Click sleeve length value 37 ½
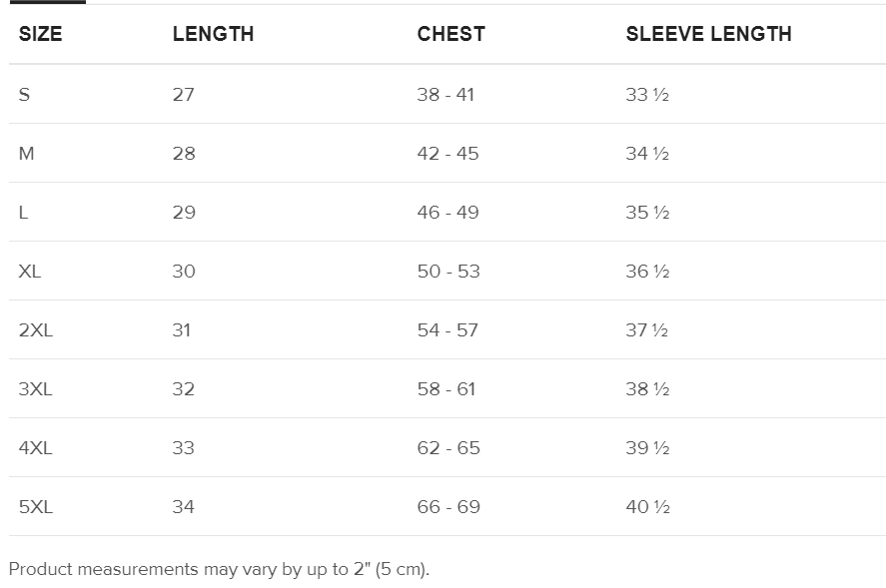 coord(647,330)
